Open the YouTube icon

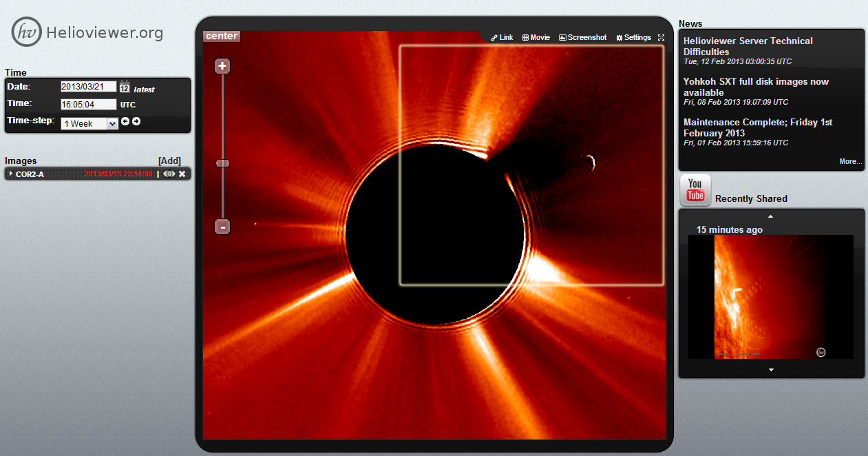click(695, 190)
